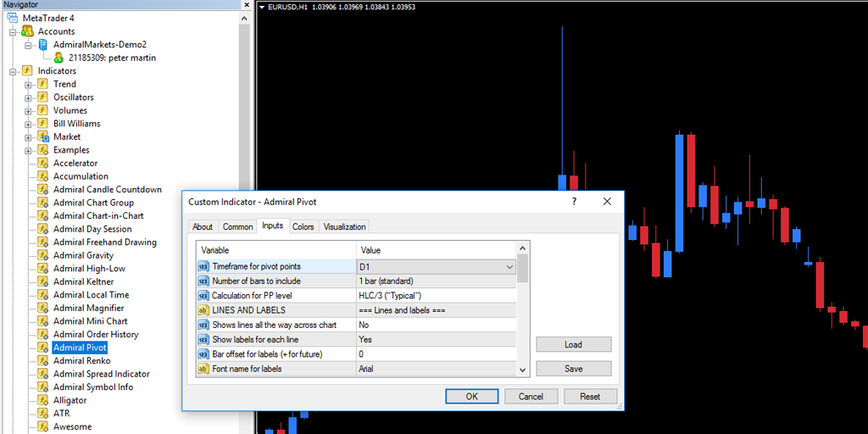
Task: Click 'Yes' value for Show labels
Action: pos(437,339)
